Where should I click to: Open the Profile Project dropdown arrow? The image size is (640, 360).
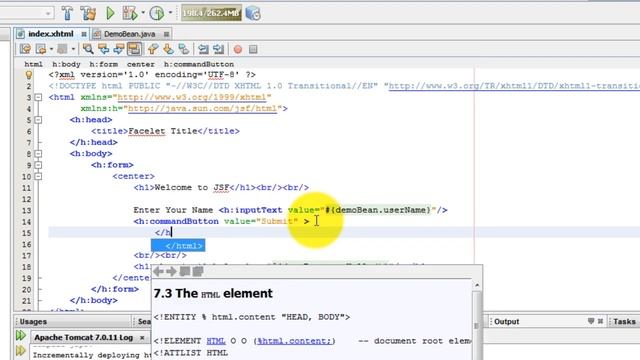[170, 13]
